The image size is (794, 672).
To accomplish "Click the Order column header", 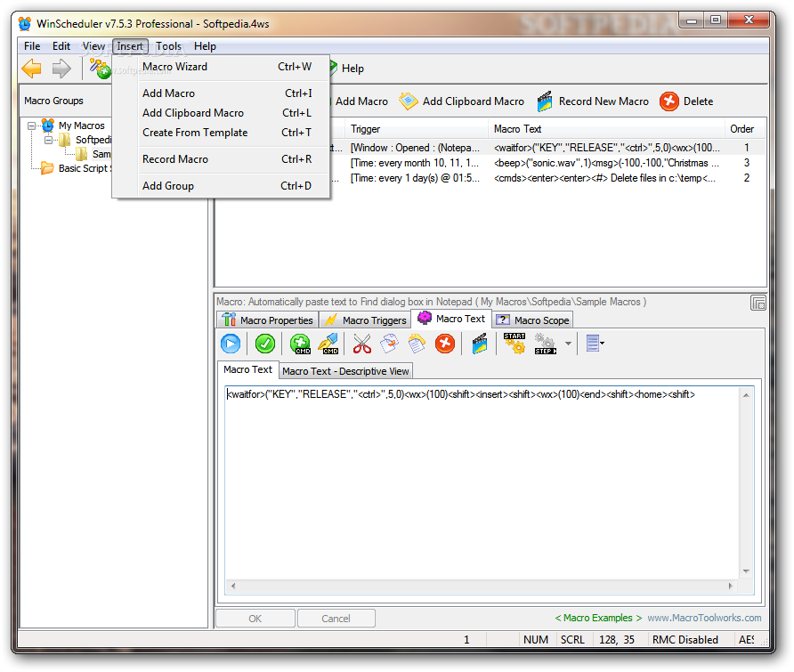I will pyautogui.click(x=742, y=129).
